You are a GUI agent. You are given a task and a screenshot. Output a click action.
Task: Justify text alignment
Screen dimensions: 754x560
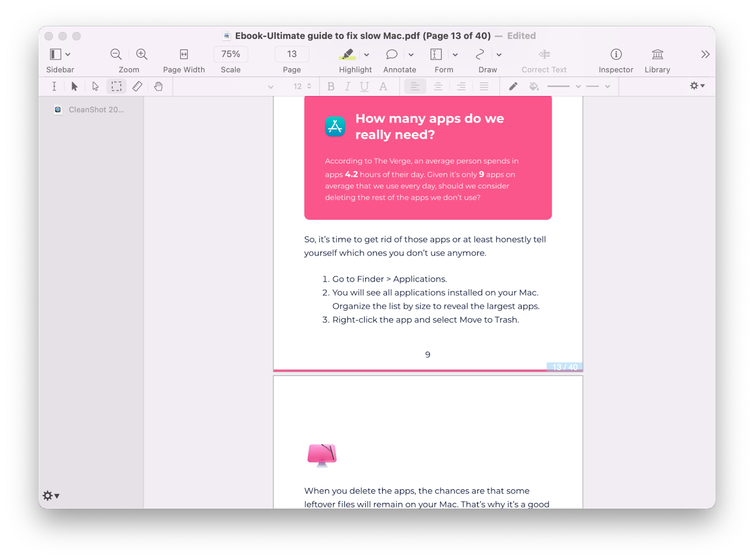(484, 86)
